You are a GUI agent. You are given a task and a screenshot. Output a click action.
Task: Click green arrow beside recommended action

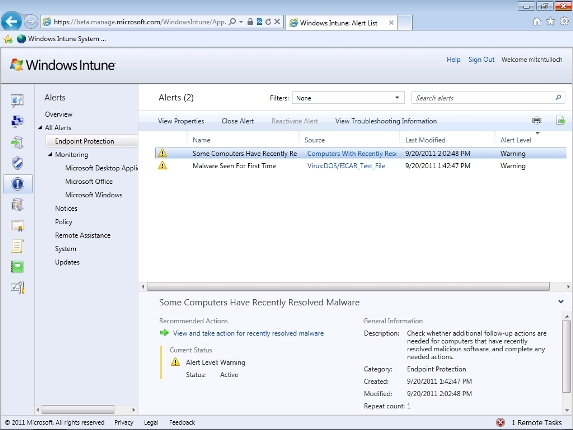pos(164,333)
